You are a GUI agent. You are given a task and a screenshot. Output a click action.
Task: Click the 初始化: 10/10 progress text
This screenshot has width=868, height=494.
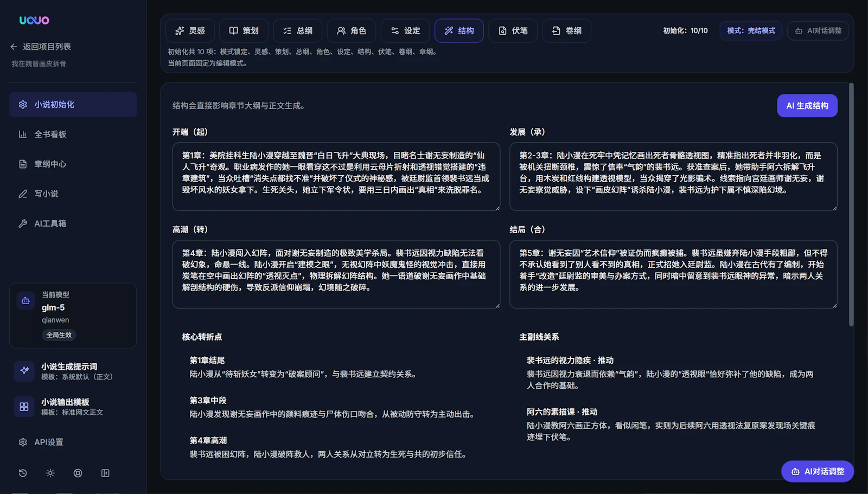pos(685,31)
